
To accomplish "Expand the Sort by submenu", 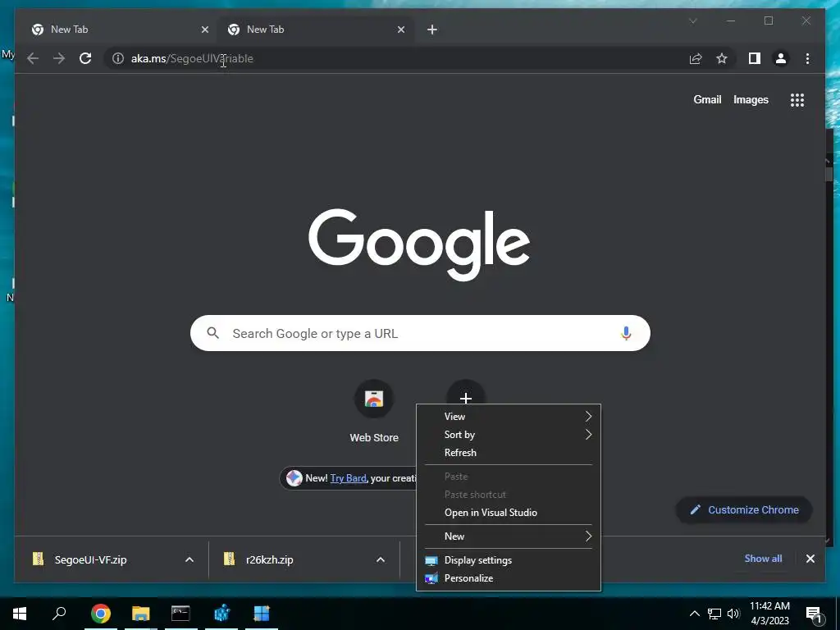I will (509, 435).
